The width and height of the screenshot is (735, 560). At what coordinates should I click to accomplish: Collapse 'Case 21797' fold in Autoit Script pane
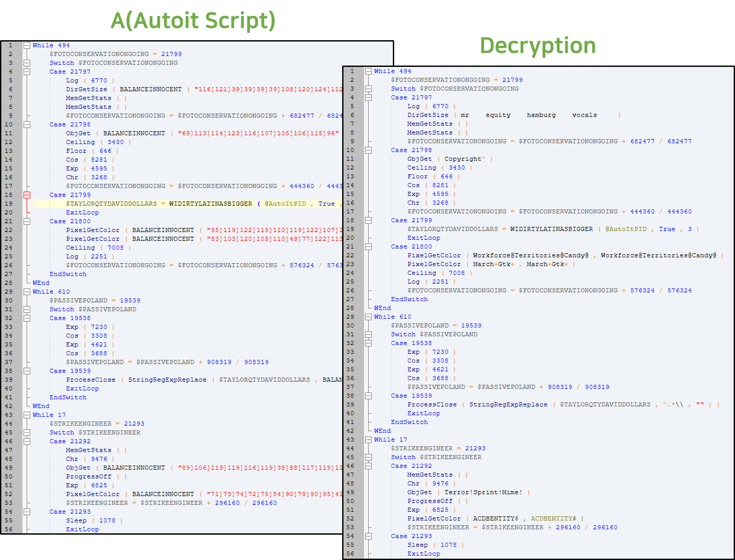tap(27, 72)
